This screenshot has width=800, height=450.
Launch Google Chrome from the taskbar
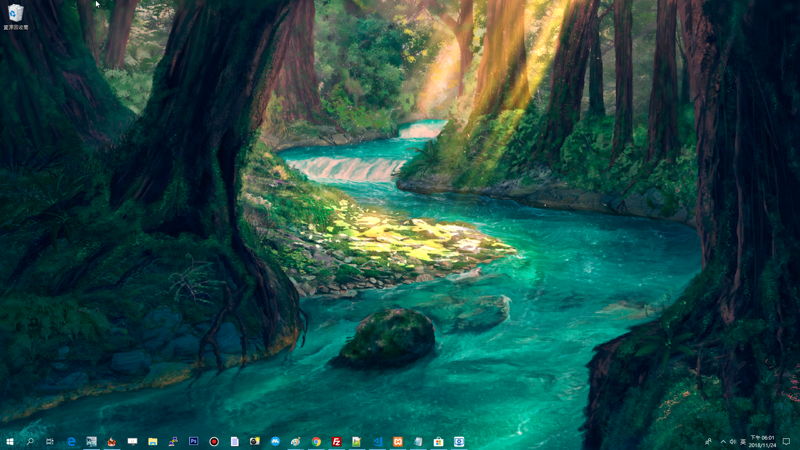[316, 441]
